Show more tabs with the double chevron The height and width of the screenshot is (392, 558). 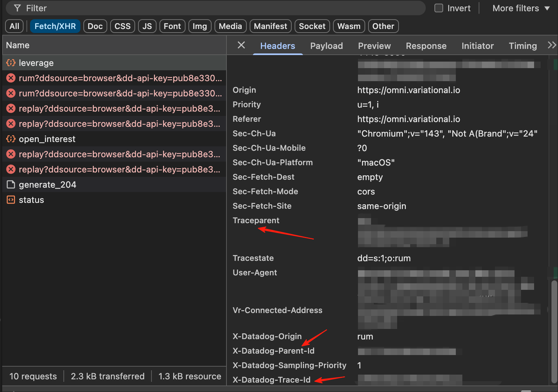click(551, 45)
